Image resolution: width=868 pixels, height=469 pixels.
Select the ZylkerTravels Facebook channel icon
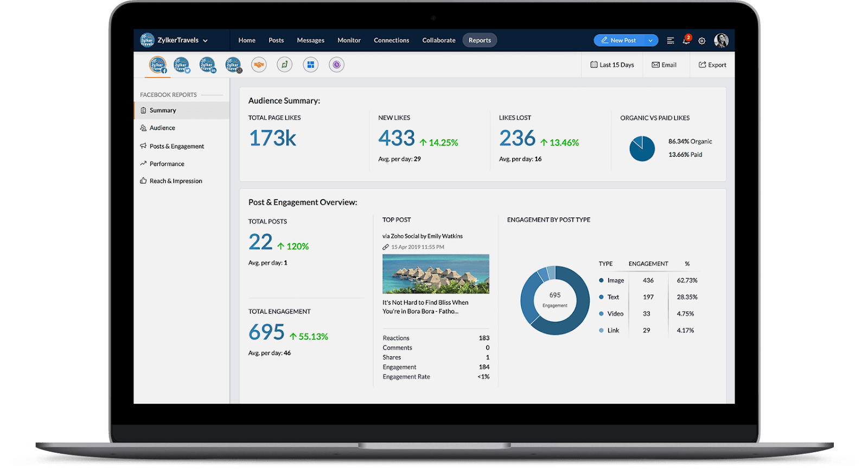click(158, 65)
